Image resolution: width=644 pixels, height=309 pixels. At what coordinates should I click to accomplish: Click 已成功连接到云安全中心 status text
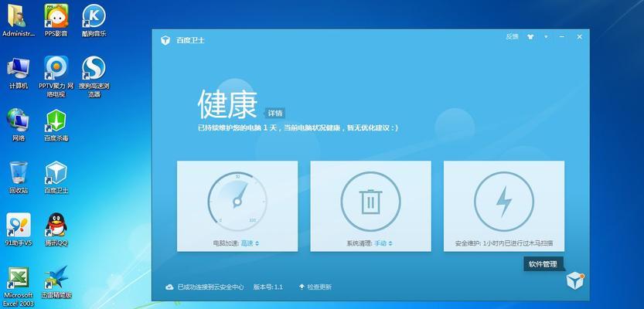[211, 287]
